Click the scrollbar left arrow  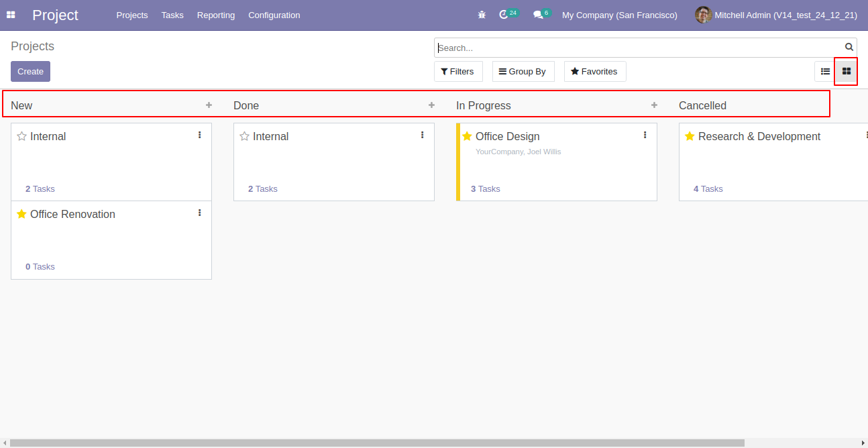(x=4, y=443)
